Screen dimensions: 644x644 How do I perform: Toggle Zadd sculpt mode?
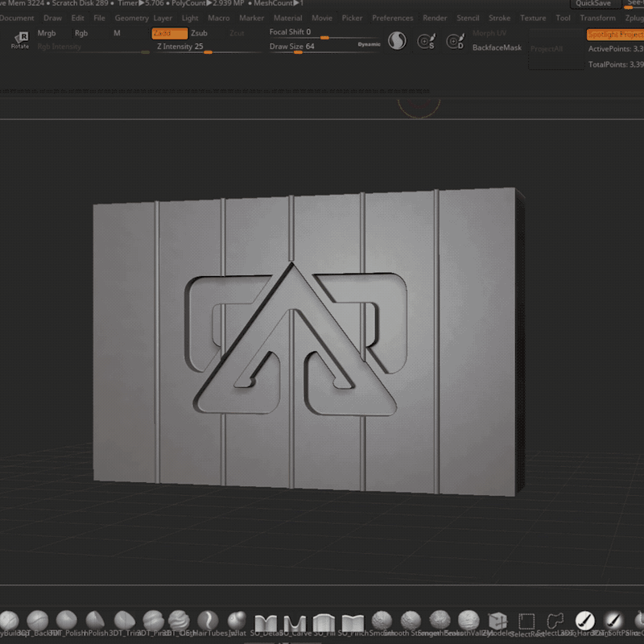pos(169,33)
